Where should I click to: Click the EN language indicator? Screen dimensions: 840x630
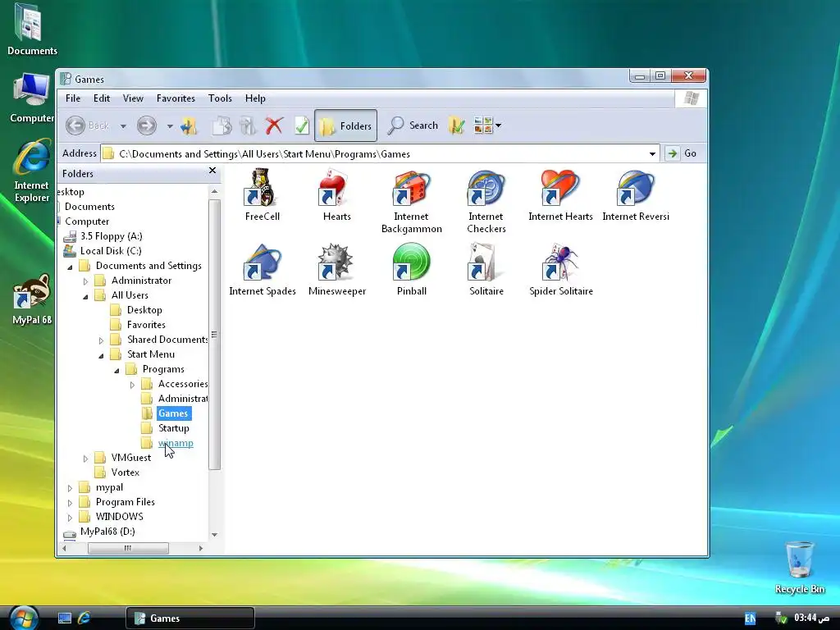750,619
